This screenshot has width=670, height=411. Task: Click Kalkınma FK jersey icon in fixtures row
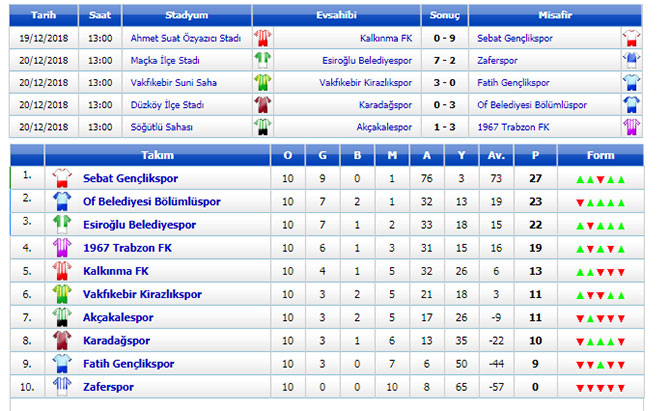click(x=263, y=38)
